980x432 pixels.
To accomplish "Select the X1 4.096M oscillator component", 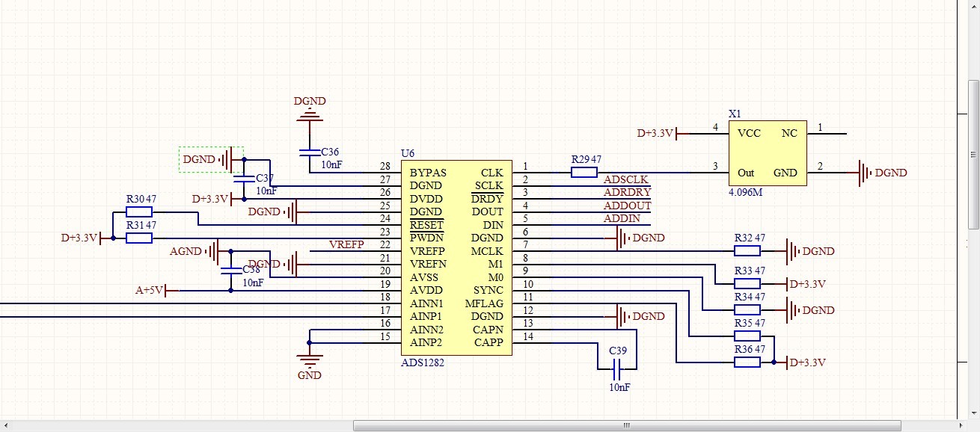I will [768, 153].
